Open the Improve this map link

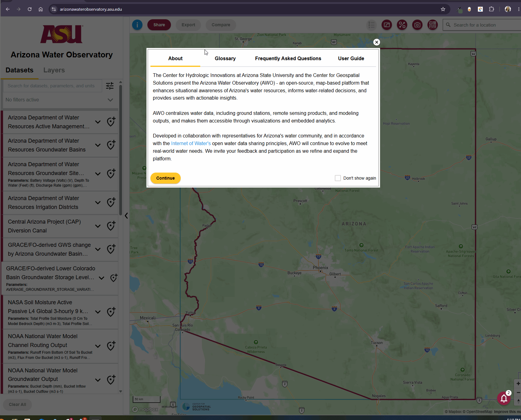(x=507, y=412)
